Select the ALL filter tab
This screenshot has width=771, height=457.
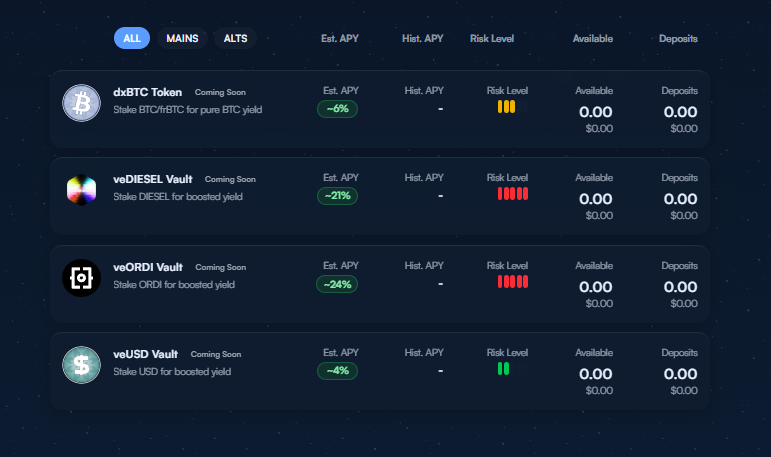coord(132,38)
